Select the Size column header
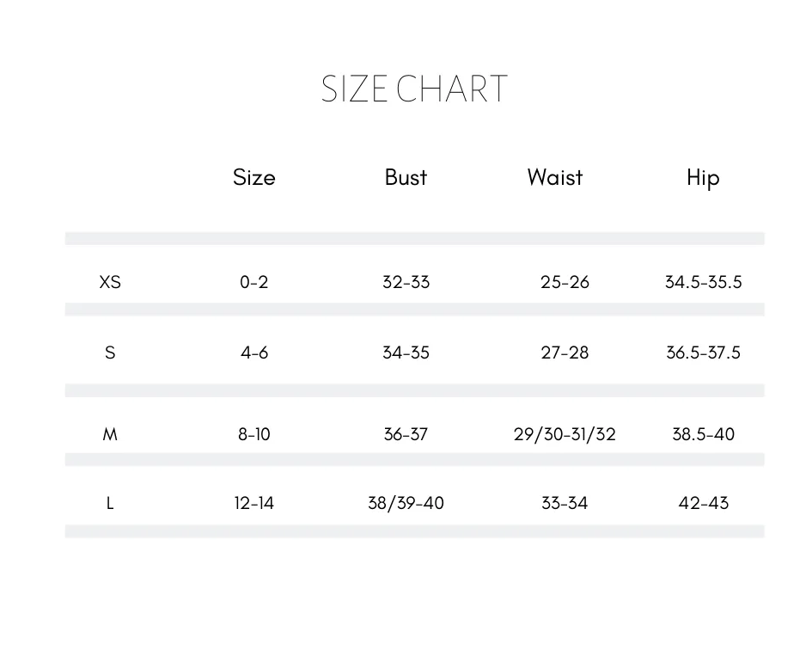Viewport: 812px width, 650px height. (x=253, y=177)
